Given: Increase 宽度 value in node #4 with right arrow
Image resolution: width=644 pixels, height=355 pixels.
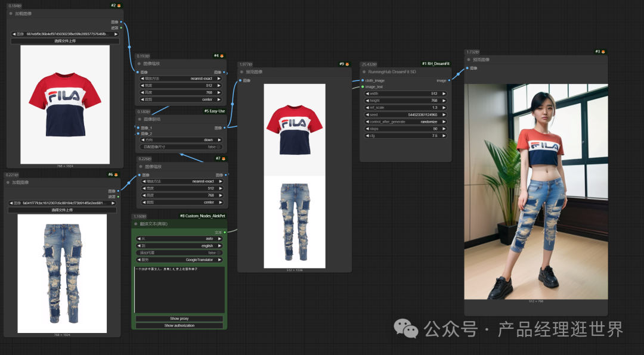Looking at the screenshot, I should point(219,85).
